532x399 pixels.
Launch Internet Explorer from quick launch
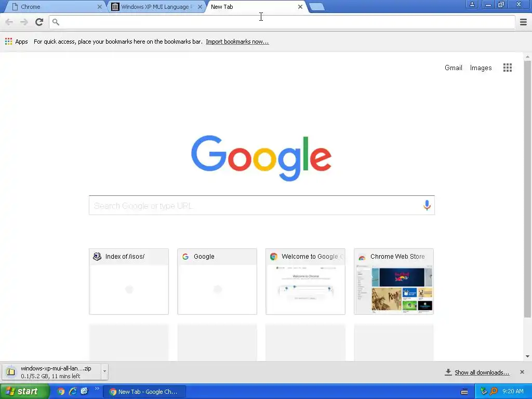coord(73,391)
